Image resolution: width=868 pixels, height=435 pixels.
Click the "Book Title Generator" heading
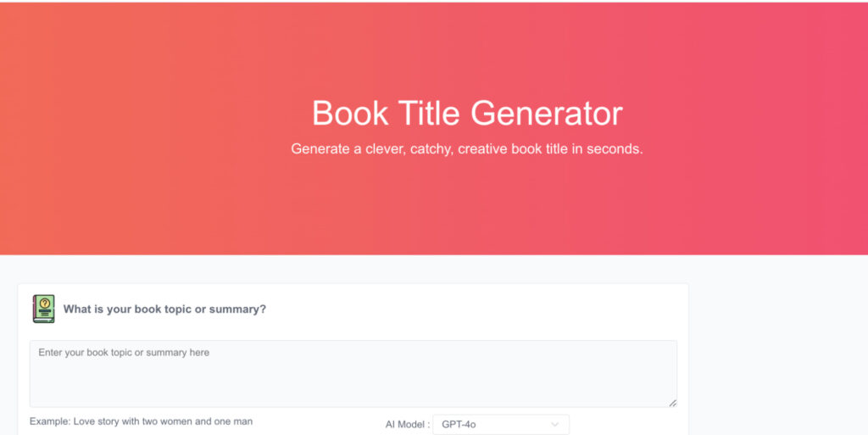click(x=467, y=114)
